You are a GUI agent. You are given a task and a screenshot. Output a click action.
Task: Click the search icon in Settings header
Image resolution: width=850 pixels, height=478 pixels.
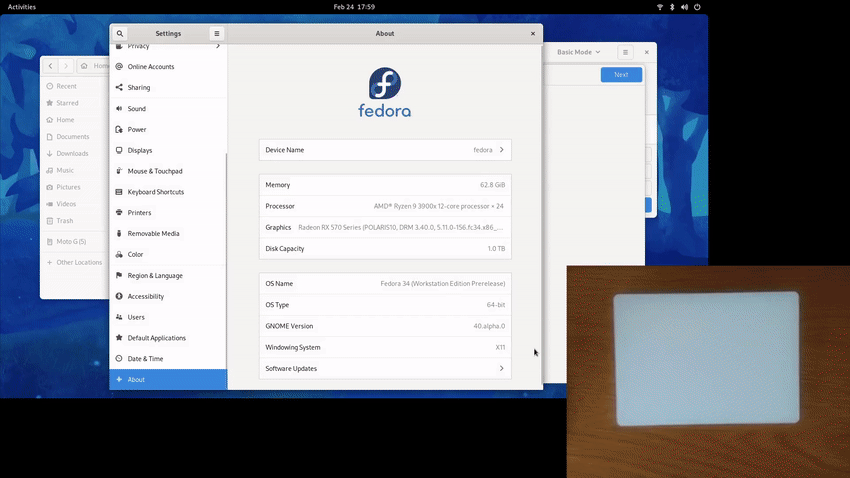pos(120,33)
